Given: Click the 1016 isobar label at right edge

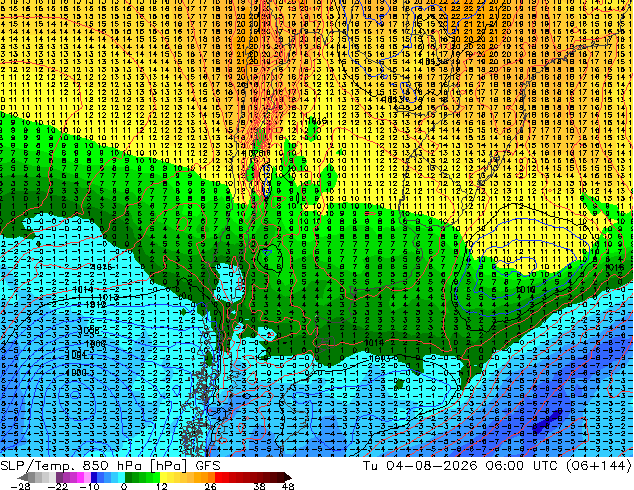Looking at the screenshot, I should (x=615, y=267).
